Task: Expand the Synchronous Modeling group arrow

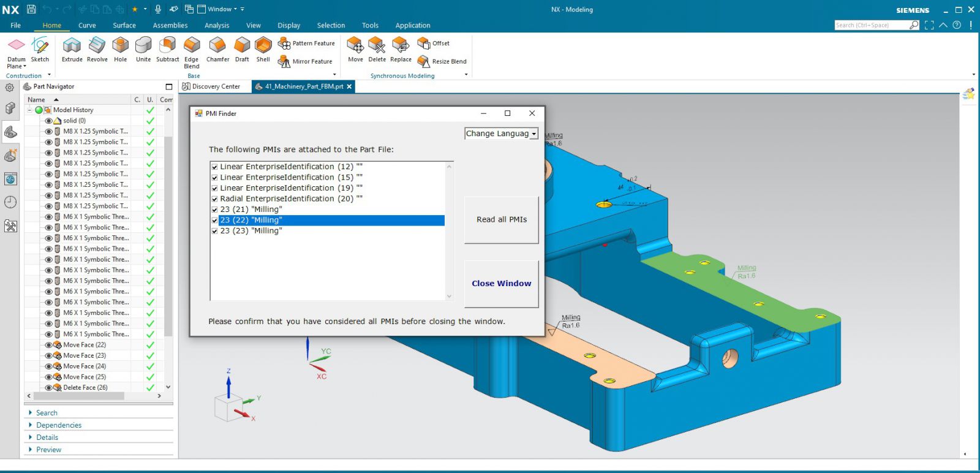Action: [466, 75]
